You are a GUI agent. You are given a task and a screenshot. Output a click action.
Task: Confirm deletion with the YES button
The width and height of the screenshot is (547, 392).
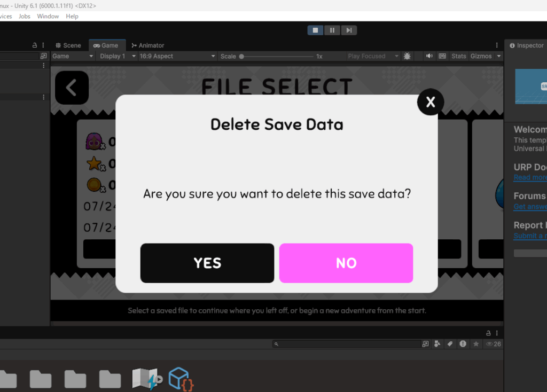[207, 263]
